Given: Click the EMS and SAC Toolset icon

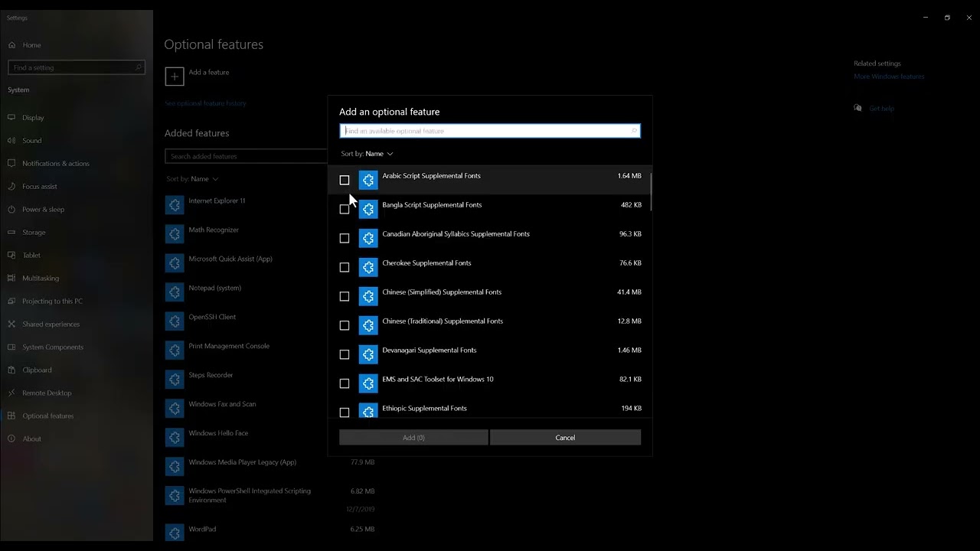Looking at the screenshot, I should point(368,383).
